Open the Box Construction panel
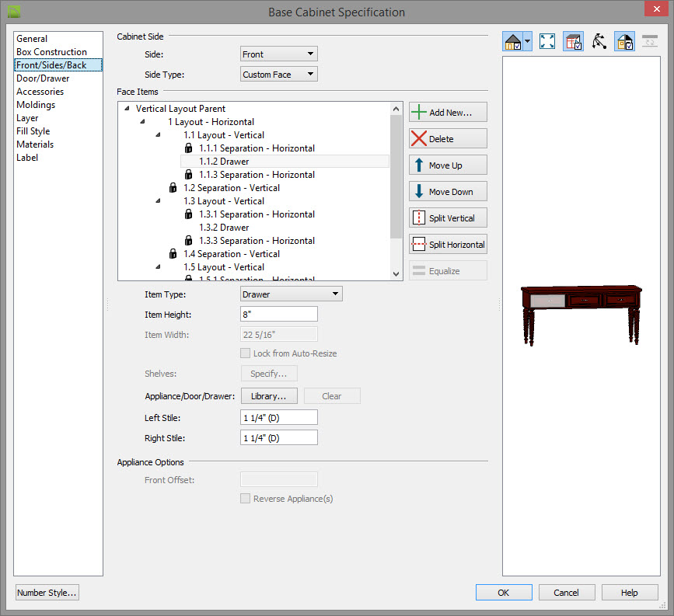This screenshot has width=674, height=616. [x=51, y=52]
